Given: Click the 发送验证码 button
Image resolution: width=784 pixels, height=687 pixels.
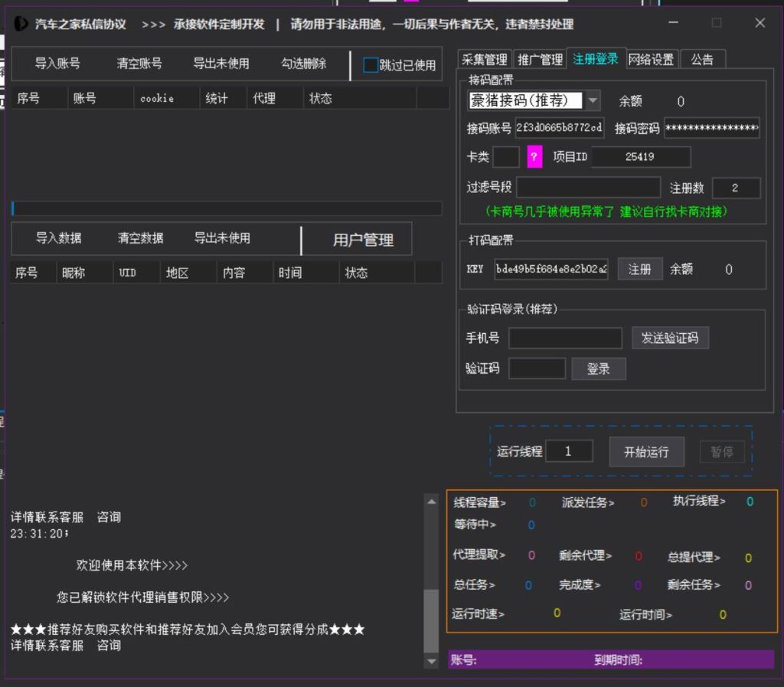Looking at the screenshot, I should (x=670, y=338).
